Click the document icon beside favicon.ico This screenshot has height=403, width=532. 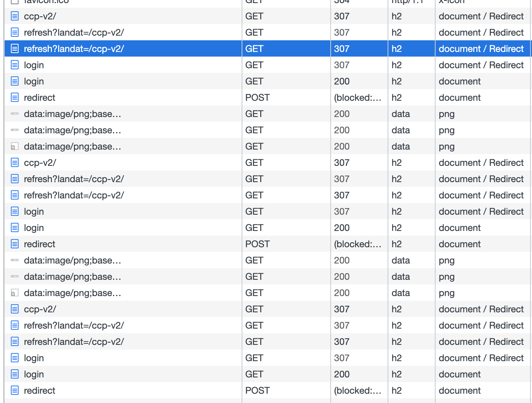pos(15,2)
